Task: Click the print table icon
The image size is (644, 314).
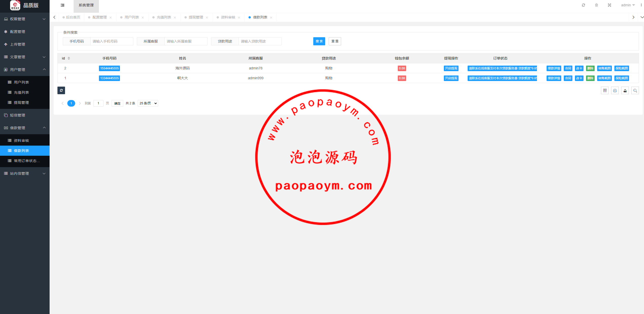Action: pyautogui.click(x=615, y=91)
